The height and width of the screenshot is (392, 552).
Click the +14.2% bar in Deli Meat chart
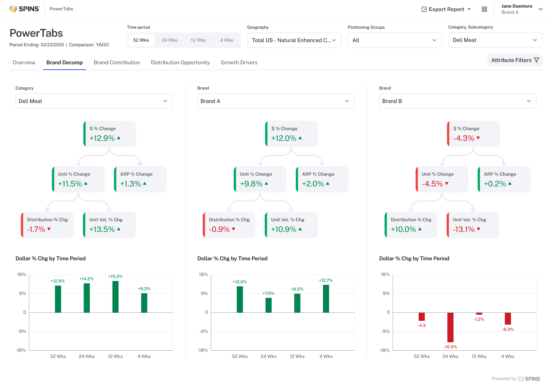[x=87, y=298]
